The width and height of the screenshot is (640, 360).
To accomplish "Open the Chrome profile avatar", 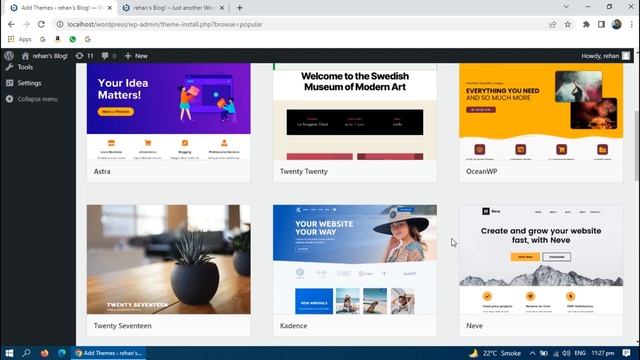I will [616, 24].
